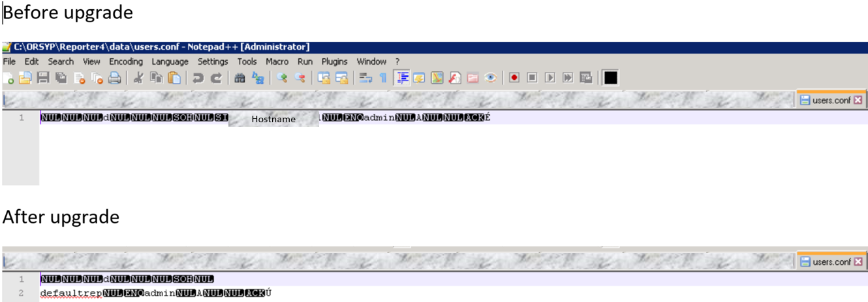Undo the last edit via toolbar

click(x=198, y=78)
